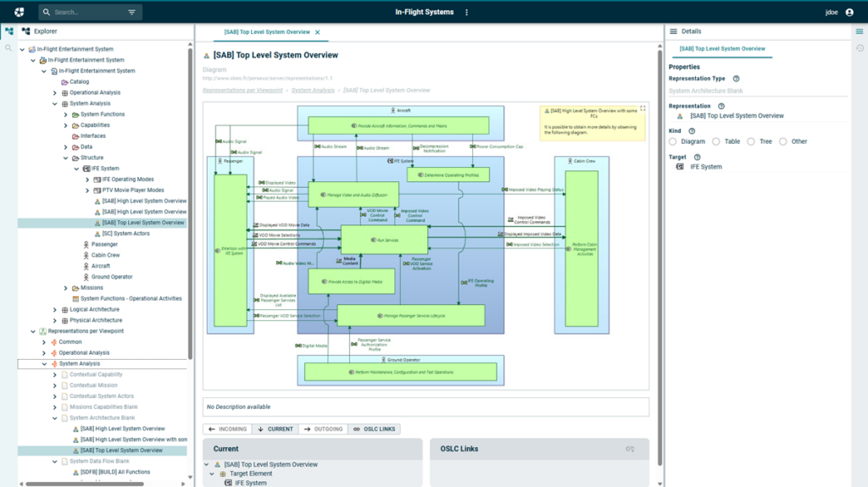Click help icon next to Representation Type
Screen dimensions: 868x487
click(x=736, y=79)
